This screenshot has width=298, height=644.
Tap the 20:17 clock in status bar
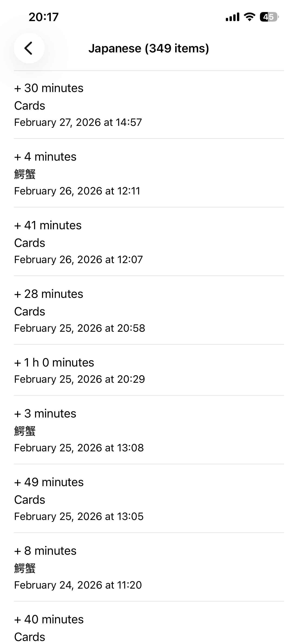pos(44,17)
